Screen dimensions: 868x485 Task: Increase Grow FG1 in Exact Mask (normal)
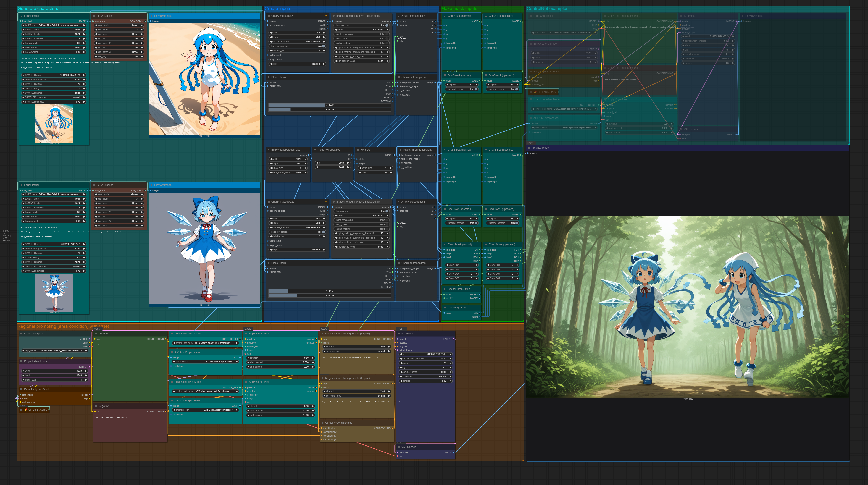coord(476,265)
